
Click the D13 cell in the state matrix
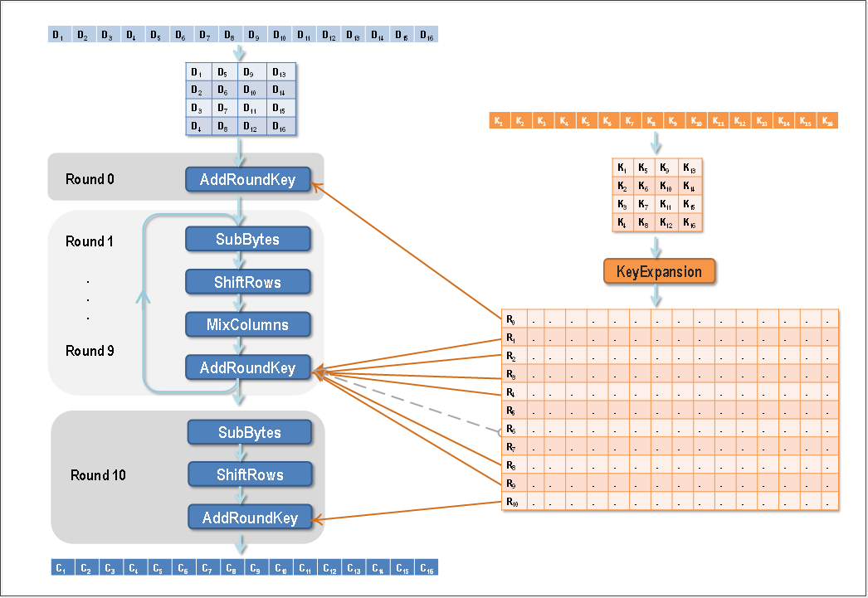279,72
